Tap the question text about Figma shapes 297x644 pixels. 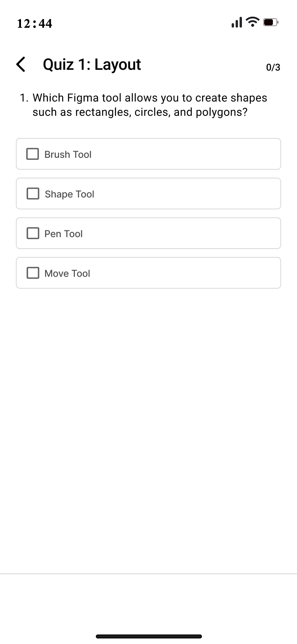[x=150, y=105]
